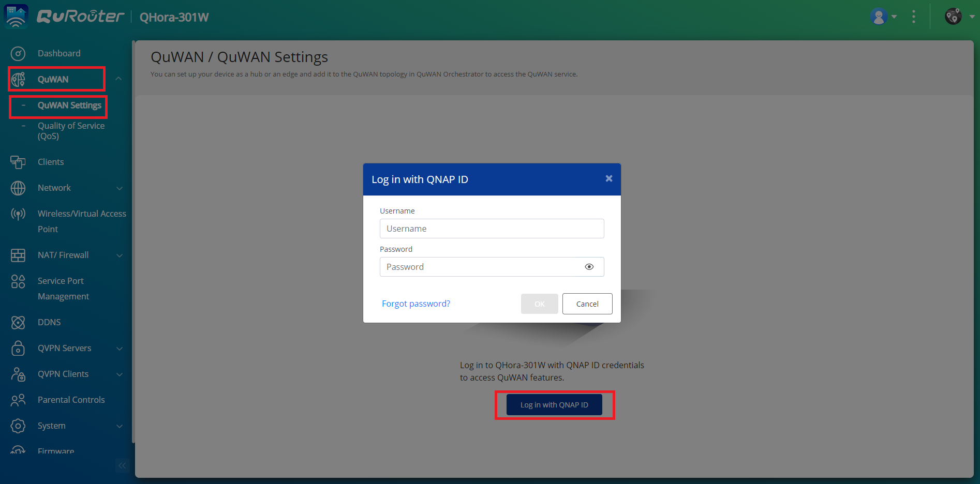Expand the NAT/Firewall submenu chevron

coord(120,255)
